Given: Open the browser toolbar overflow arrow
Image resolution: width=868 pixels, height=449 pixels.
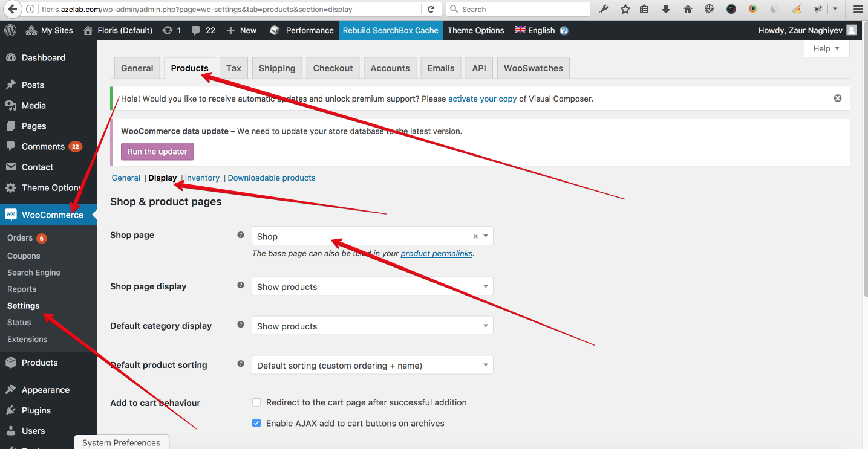Looking at the screenshot, I should coord(835,9).
